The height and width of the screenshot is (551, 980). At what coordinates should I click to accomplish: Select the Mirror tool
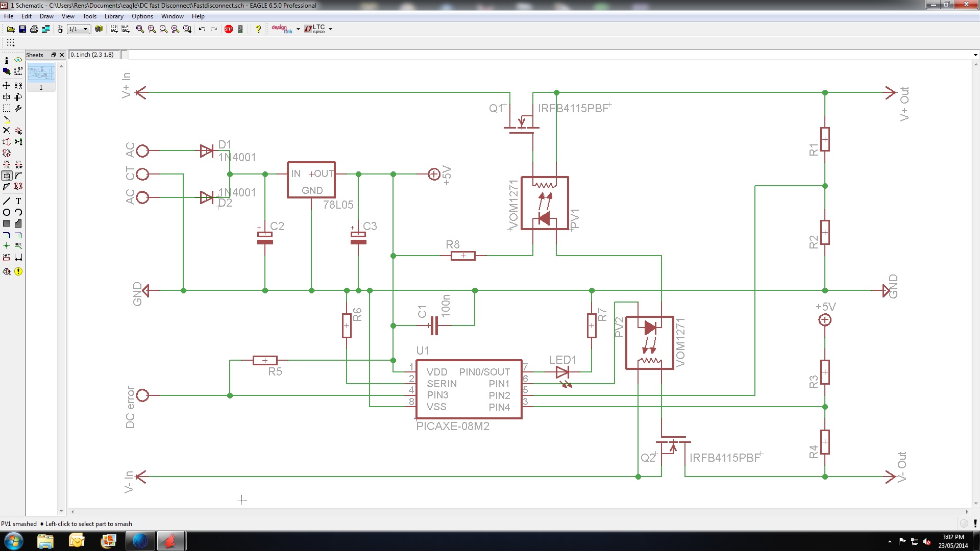point(7,97)
